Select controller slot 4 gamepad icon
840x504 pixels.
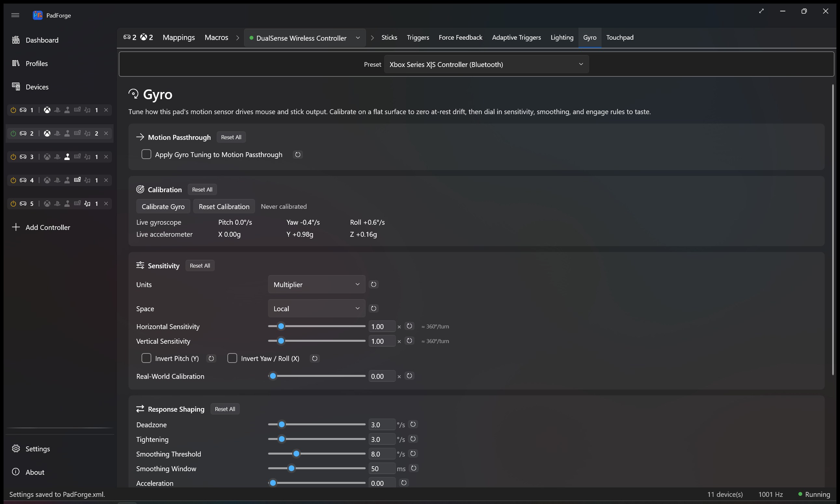tap(23, 180)
